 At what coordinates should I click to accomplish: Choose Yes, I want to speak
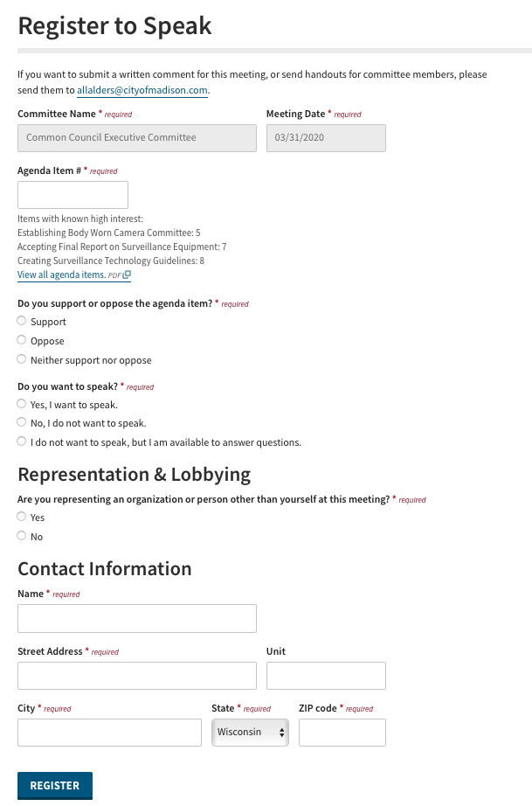click(21, 404)
